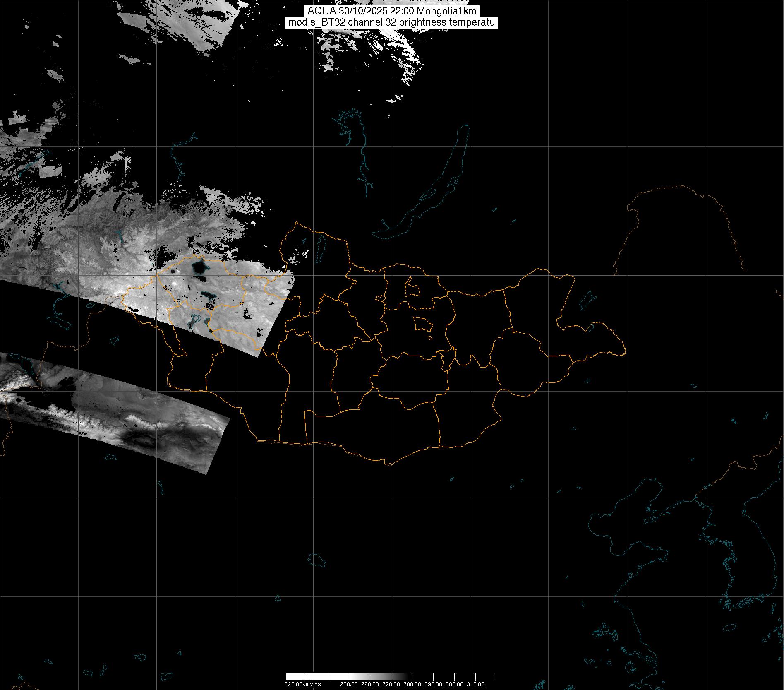784x690 pixels.
Task: Click the '310.00' color bar label
Action: (x=475, y=684)
